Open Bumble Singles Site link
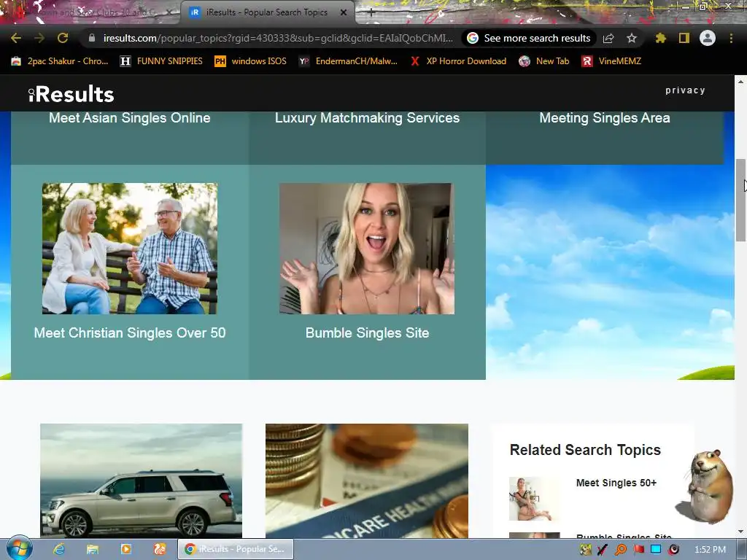 [x=368, y=332]
